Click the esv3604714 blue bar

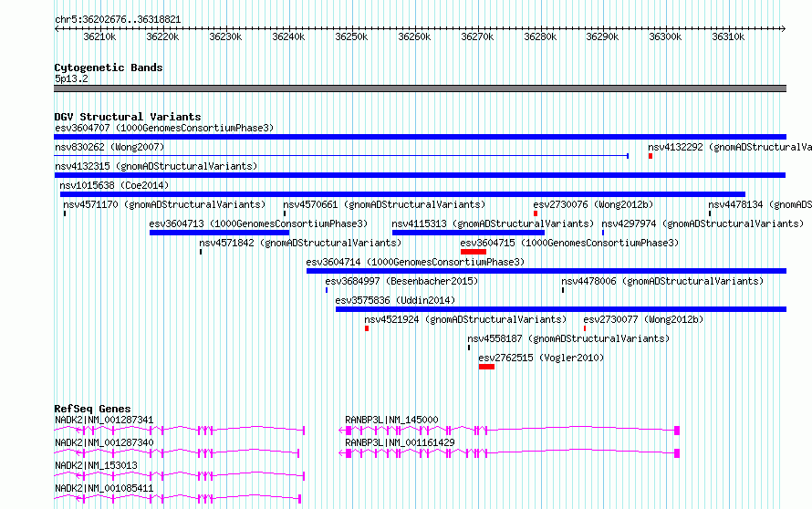click(x=547, y=271)
